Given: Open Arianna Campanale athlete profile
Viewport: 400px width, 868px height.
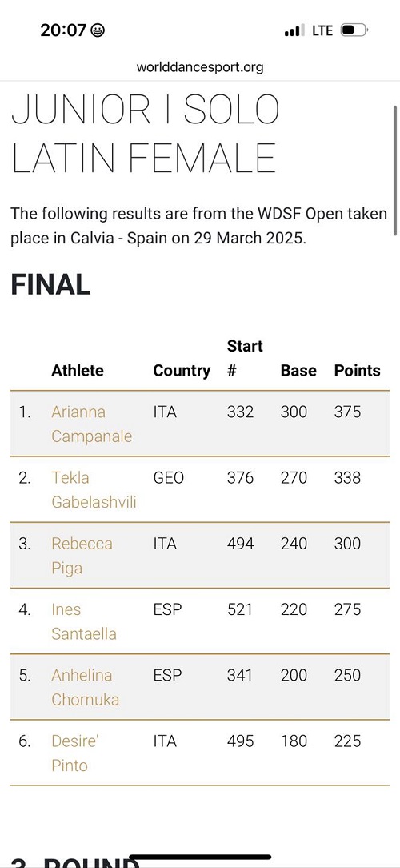Looking at the screenshot, I should pyautogui.click(x=92, y=424).
